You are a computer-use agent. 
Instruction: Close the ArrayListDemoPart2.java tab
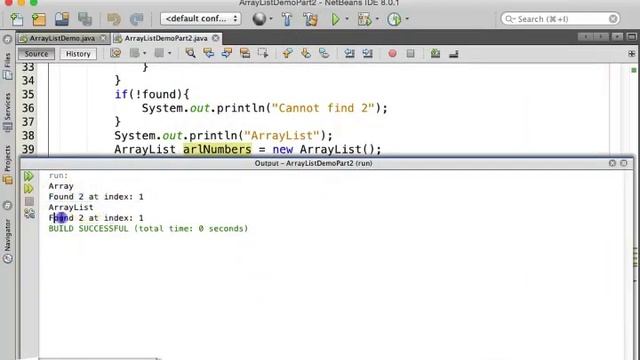216,38
